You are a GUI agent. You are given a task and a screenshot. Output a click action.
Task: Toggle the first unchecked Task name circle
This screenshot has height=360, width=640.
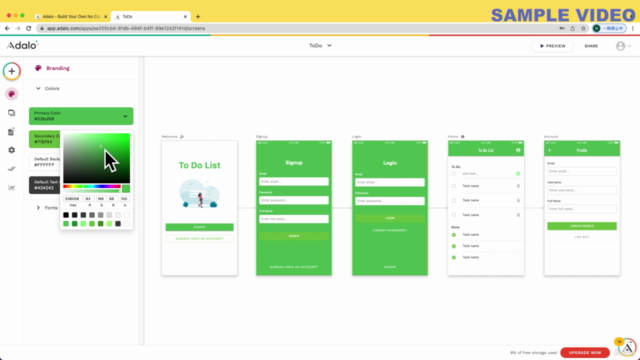[x=454, y=186]
